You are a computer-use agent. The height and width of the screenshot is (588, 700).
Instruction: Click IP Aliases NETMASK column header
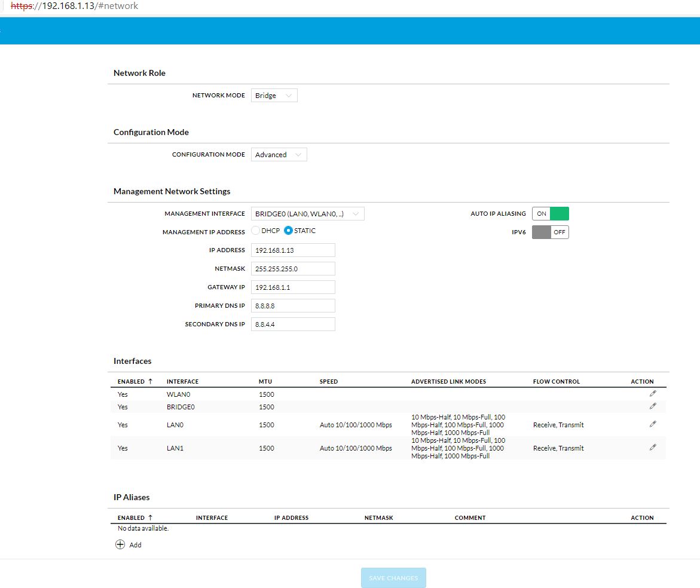378,517
